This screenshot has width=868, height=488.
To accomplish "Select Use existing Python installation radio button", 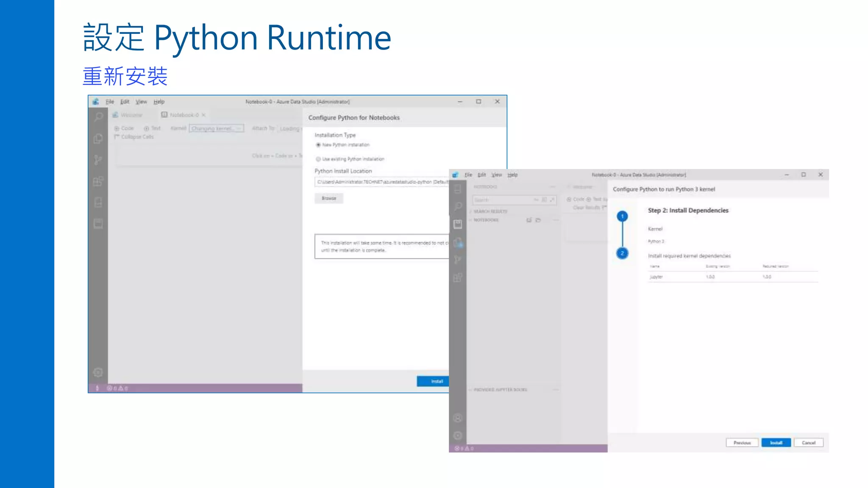I will (318, 159).
